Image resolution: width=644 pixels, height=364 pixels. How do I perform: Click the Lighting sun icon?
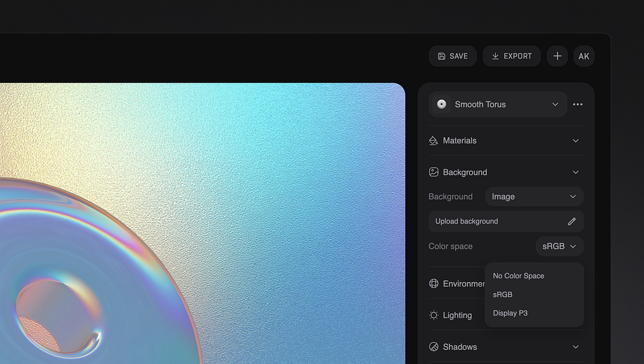pyautogui.click(x=433, y=315)
